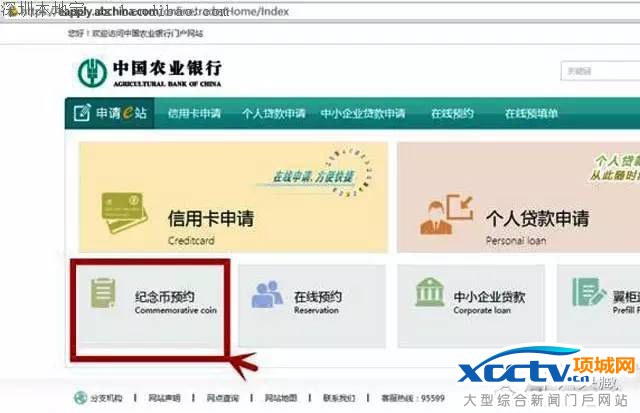Click the commemorative coin document icon

pyautogui.click(x=102, y=295)
